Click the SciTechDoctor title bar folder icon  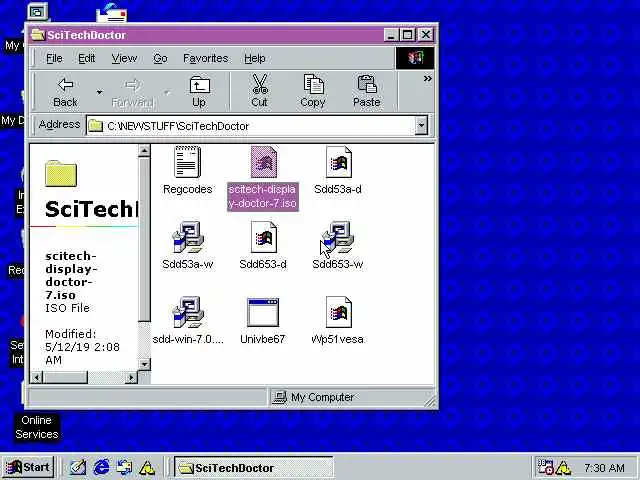click(x=38, y=35)
